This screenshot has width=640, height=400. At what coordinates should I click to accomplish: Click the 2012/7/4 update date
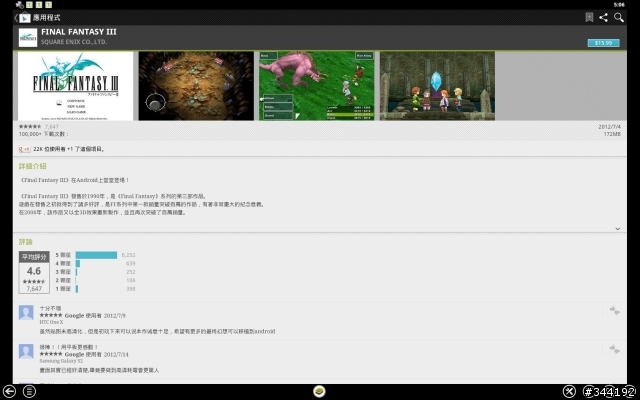pyautogui.click(x=610, y=127)
